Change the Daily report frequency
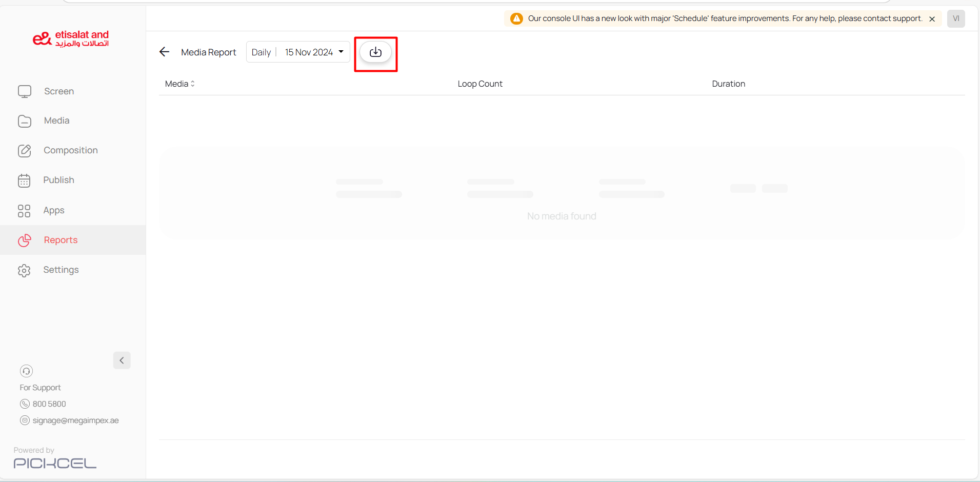This screenshot has width=980, height=482. [x=261, y=52]
